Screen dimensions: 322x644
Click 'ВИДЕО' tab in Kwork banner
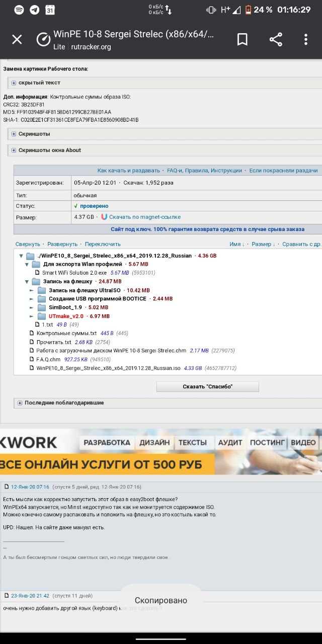coord(303,442)
